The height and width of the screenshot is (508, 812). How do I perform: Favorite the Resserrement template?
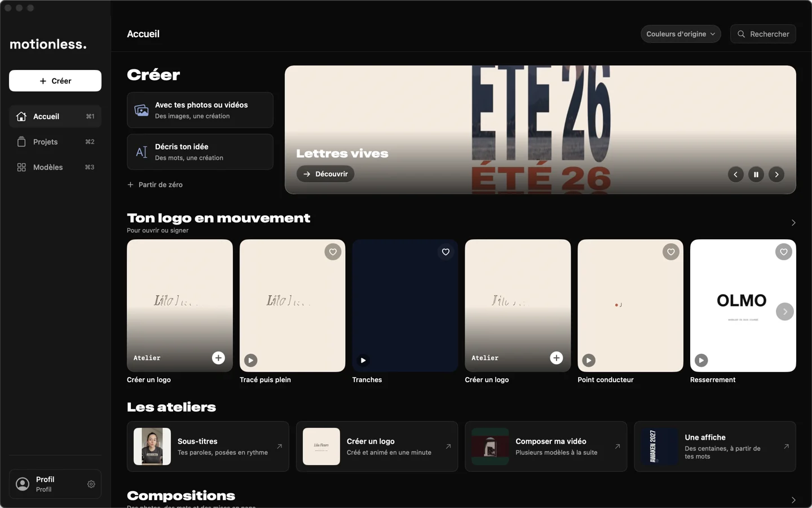pyautogui.click(x=784, y=252)
